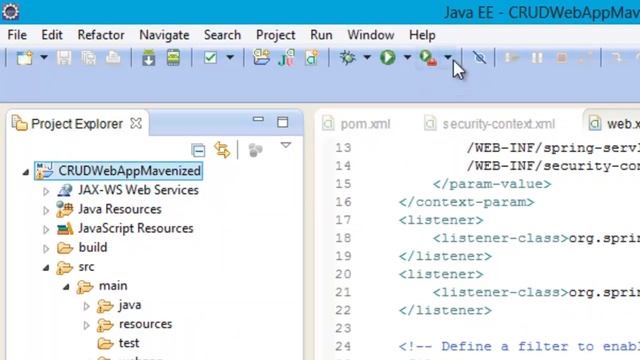Open the Debug dropdown arrow

tap(367, 58)
